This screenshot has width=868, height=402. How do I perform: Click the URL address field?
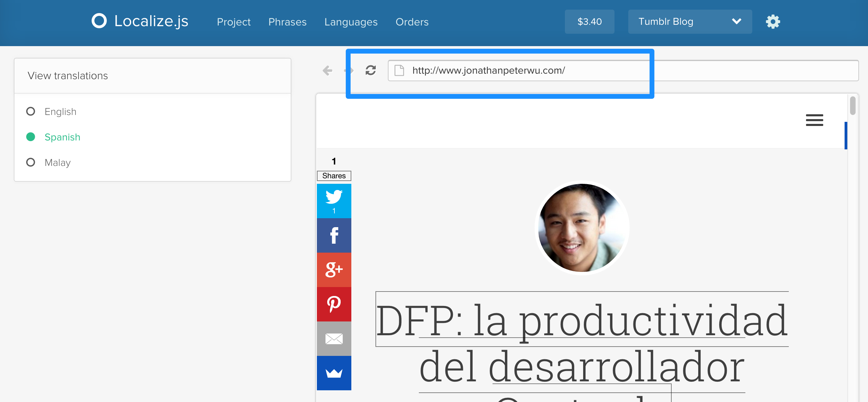tap(623, 71)
